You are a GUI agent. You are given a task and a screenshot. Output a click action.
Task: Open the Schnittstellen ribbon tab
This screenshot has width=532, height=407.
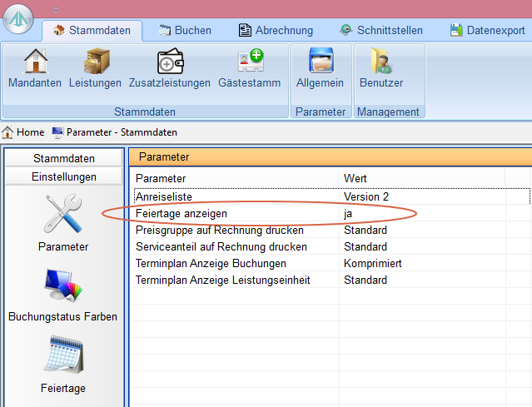tap(381, 31)
